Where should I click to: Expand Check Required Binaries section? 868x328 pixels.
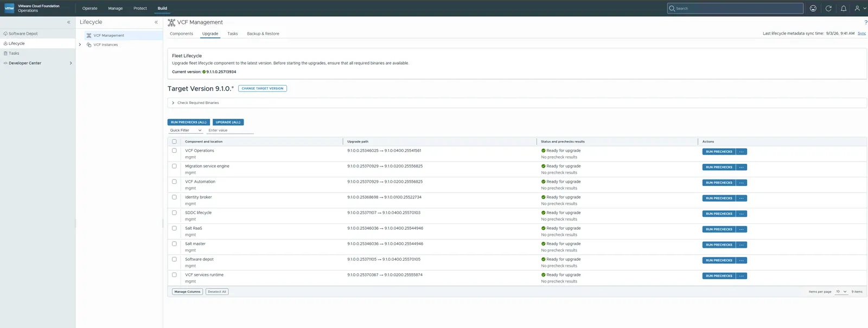(173, 102)
